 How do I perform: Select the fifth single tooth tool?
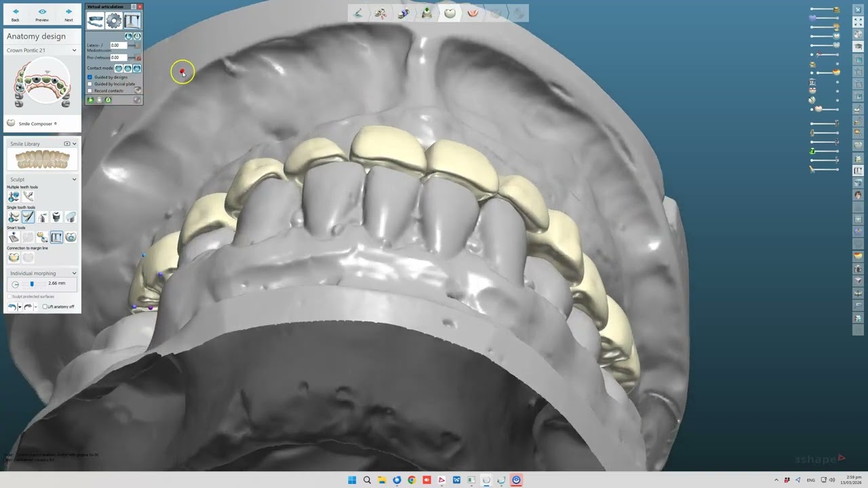tap(71, 217)
